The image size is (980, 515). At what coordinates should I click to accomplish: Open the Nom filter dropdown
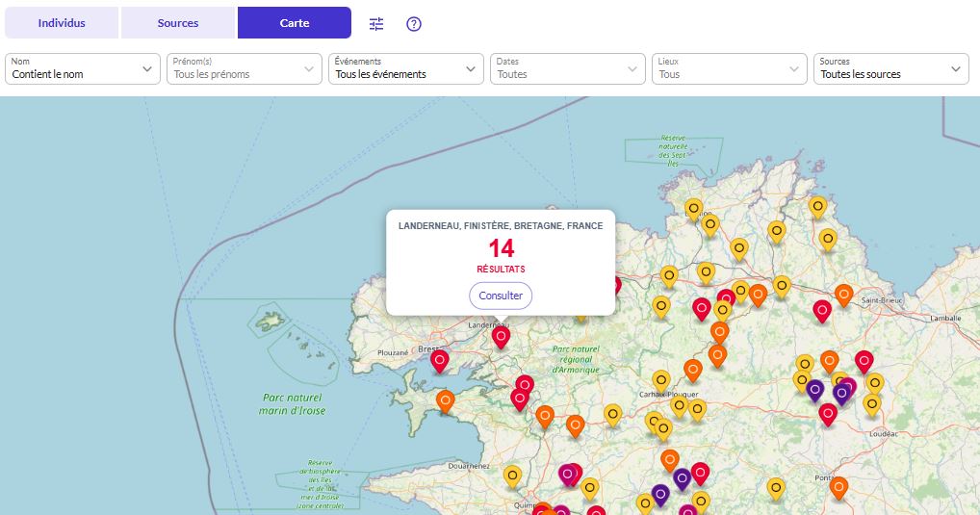coord(83,68)
